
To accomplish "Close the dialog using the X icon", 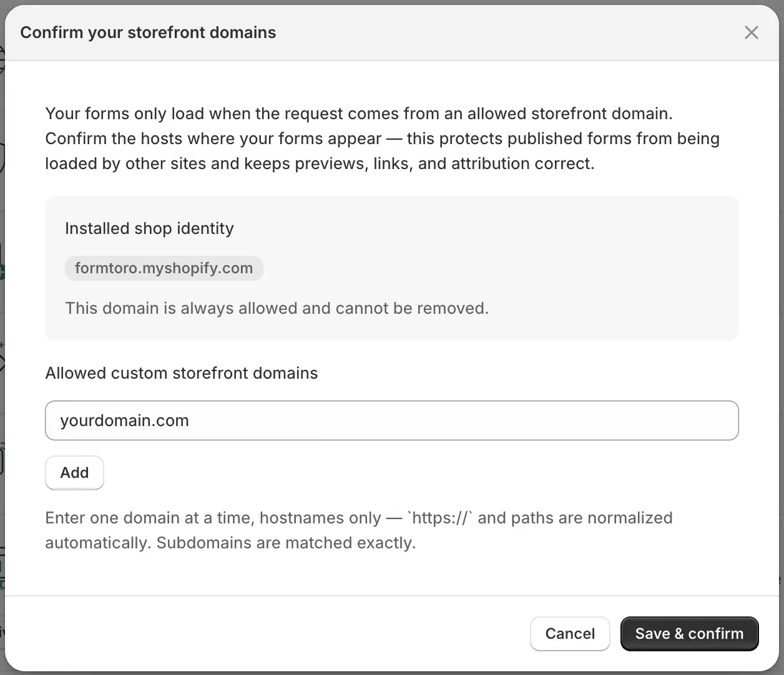I will [751, 32].
